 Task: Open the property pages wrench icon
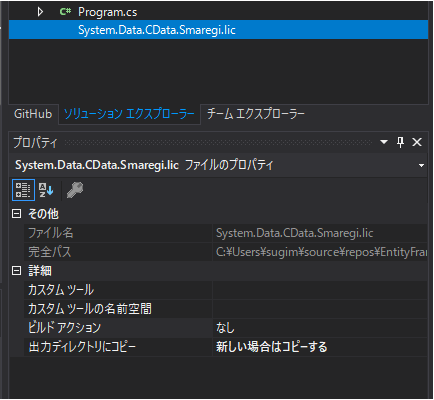point(75,190)
